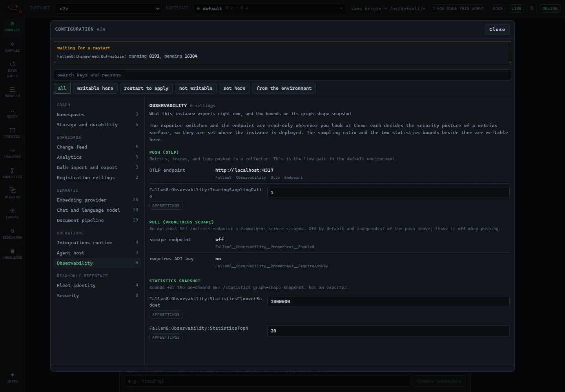Open Bulk import and export settings
This screenshot has width=565, height=392.
[97, 167]
